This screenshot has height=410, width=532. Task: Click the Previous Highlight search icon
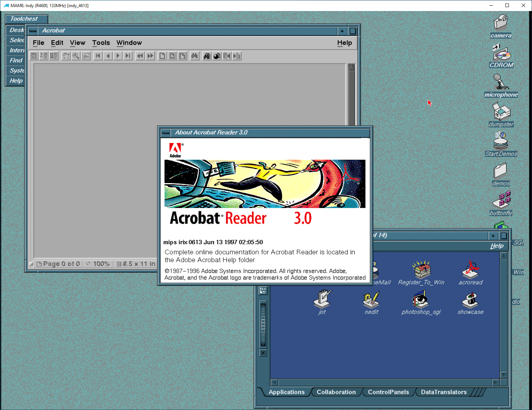[227, 56]
